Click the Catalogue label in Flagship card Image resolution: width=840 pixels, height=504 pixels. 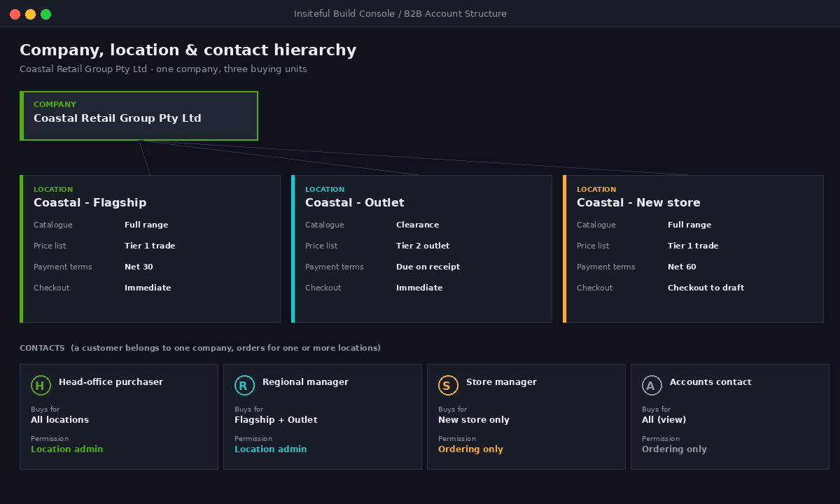pyautogui.click(x=52, y=225)
